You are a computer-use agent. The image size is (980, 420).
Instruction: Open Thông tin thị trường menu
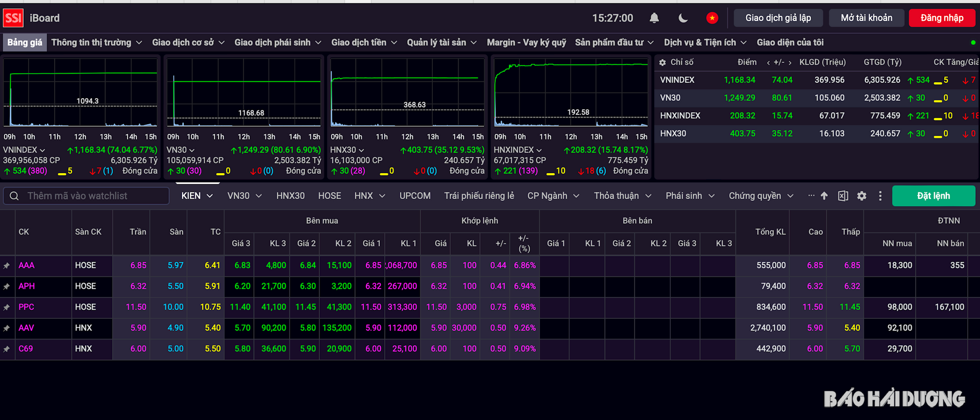[96, 42]
